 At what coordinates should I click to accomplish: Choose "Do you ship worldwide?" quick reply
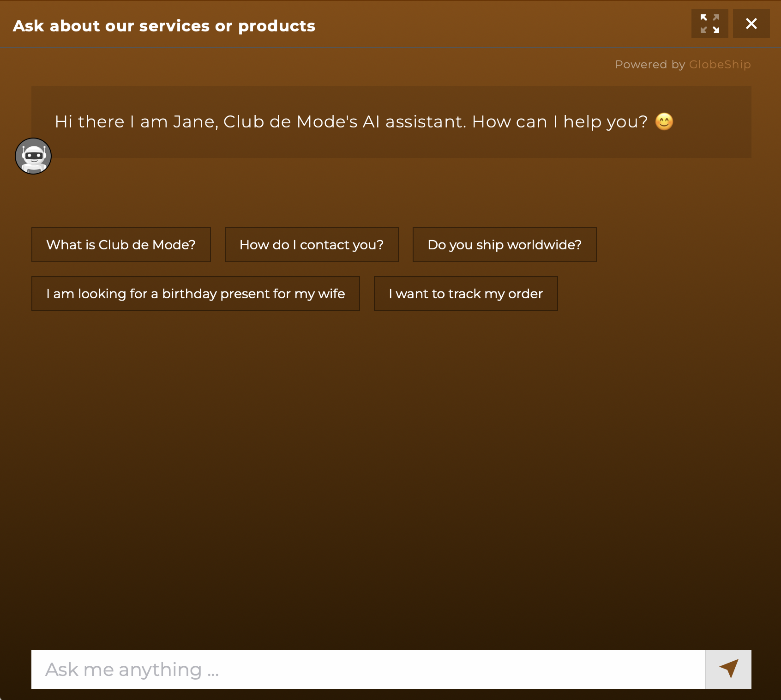(x=505, y=245)
